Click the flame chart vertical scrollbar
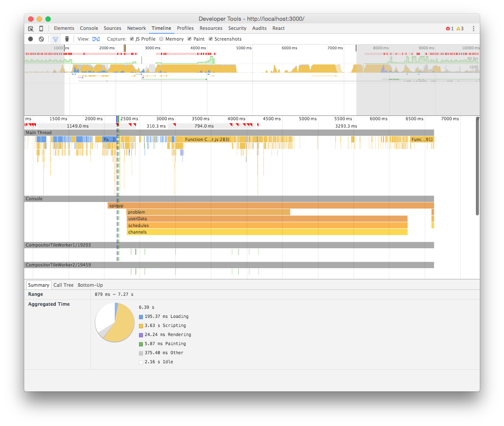The width and height of the screenshot is (504, 426). coord(477,166)
